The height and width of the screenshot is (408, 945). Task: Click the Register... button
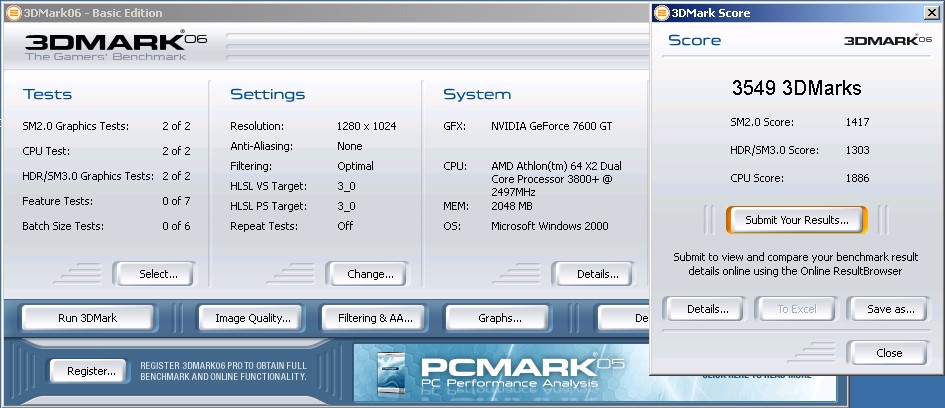pyautogui.click(x=91, y=371)
